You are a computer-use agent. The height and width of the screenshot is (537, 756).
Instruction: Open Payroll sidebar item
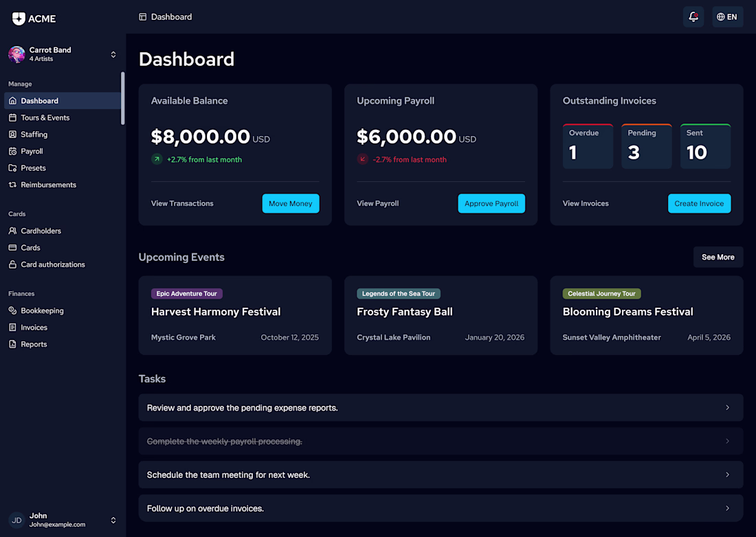62,151
